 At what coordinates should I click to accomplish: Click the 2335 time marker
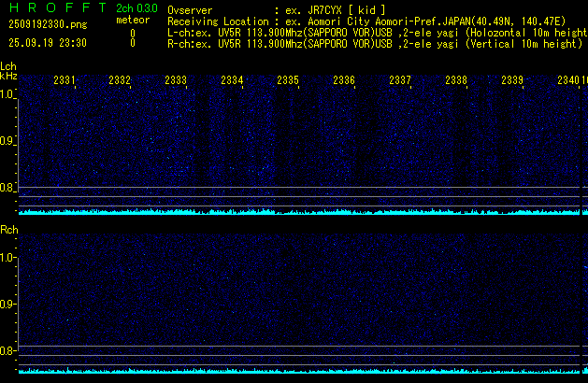point(288,81)
